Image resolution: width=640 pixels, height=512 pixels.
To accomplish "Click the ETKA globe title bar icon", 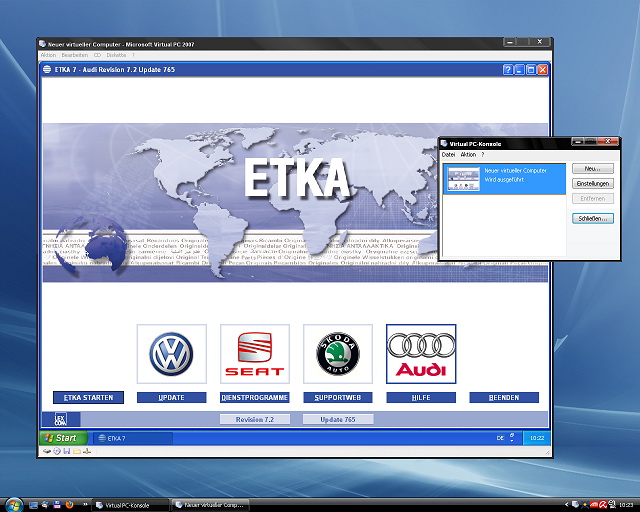I will (47, 69).
